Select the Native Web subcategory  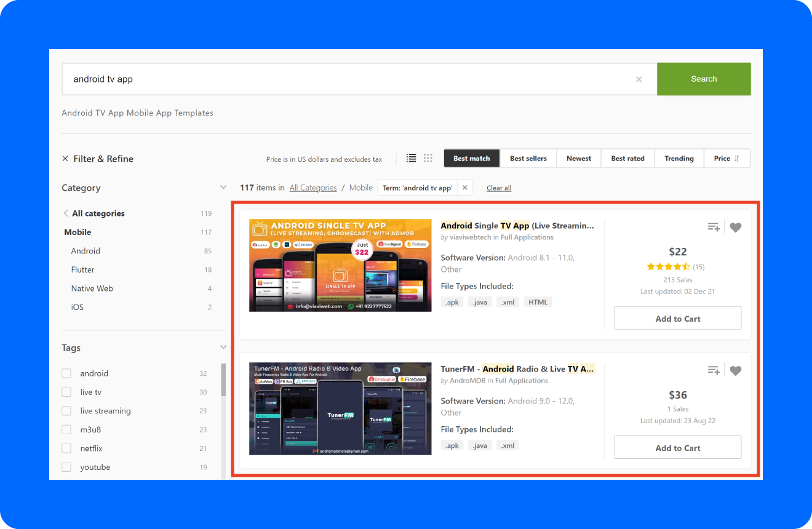point(92,288)
